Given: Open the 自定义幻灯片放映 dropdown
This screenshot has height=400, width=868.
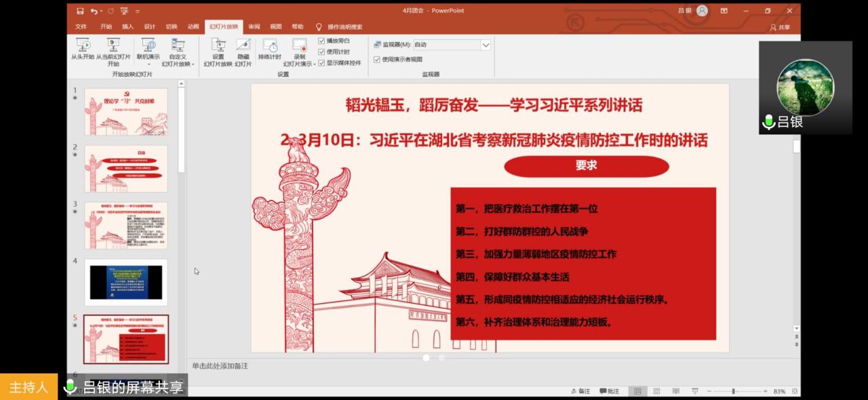Looking at the screenshot, I should 178,64.
